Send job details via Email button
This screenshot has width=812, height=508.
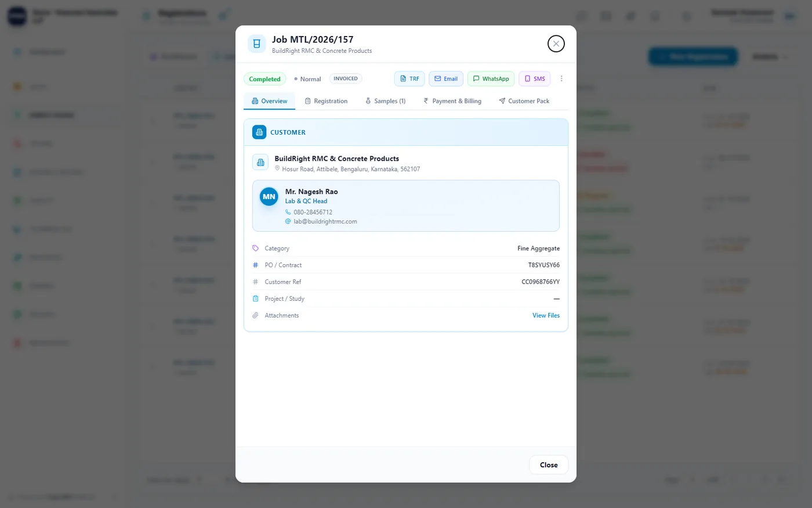pyautogui.click(x=446, y=78)
